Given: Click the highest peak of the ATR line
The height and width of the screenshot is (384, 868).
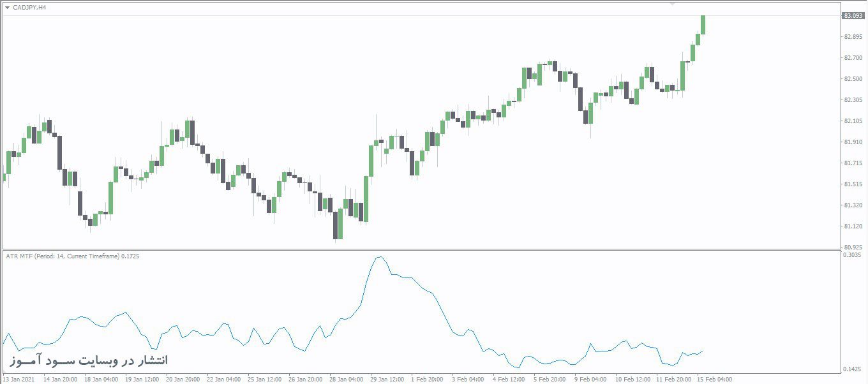Looking at the screenshot, I should pyautogui.click(x=380, y=257).
